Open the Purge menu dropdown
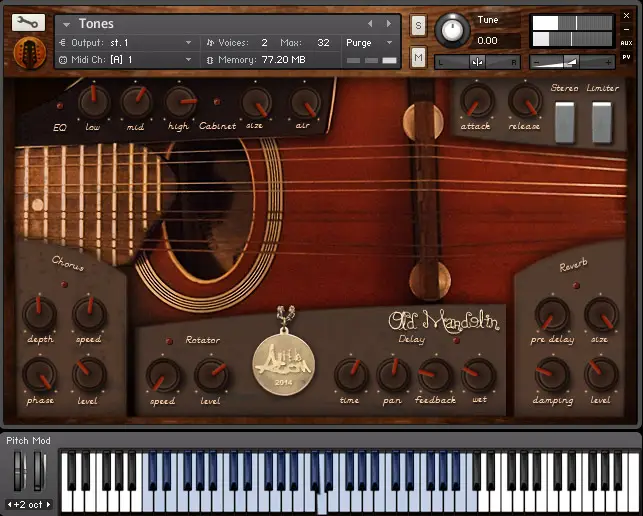Image resolution: width=643 pixels, height=516 pixels. pyautogui.click(x=389, y=43)
